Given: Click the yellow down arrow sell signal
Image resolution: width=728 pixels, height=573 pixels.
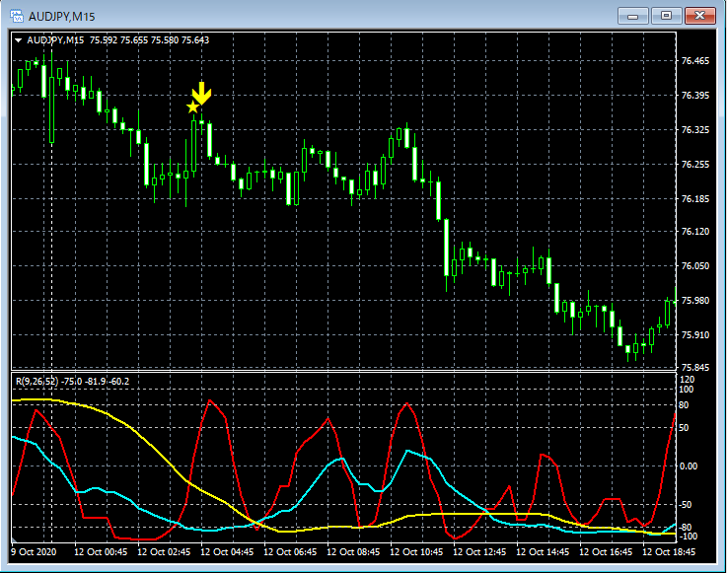Looking at the screenshot, I should [x=202, y=94].
